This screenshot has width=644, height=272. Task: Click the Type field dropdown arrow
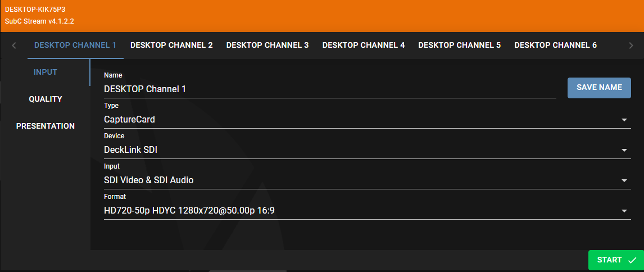pos(624,120)
